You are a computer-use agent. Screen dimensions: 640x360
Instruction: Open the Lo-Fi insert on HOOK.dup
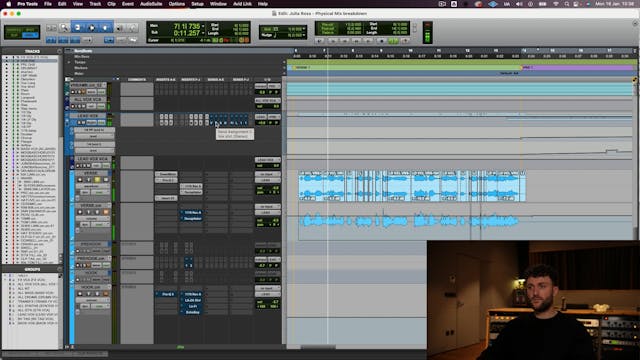coord(191,306)
